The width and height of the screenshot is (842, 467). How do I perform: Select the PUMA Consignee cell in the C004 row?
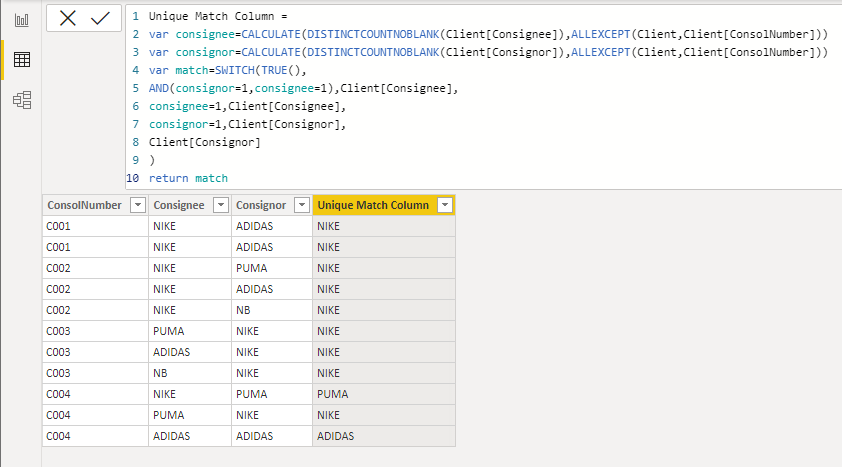pos(190,415)
